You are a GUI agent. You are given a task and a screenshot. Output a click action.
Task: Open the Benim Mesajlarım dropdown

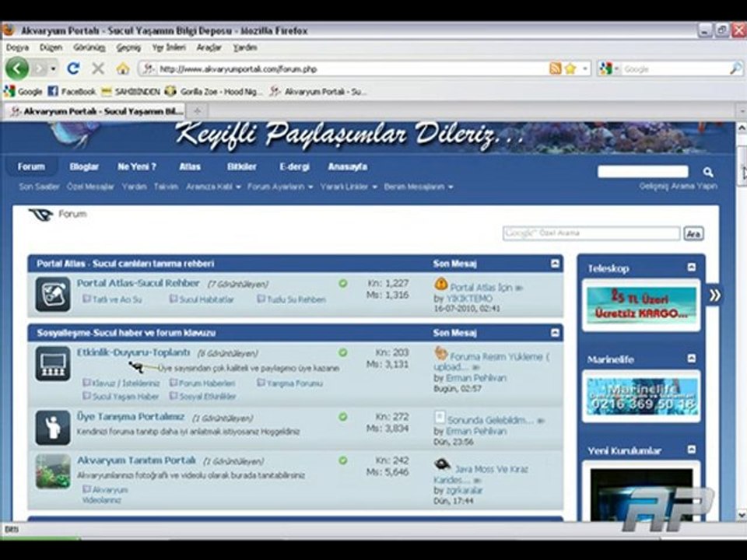[419, 187]
